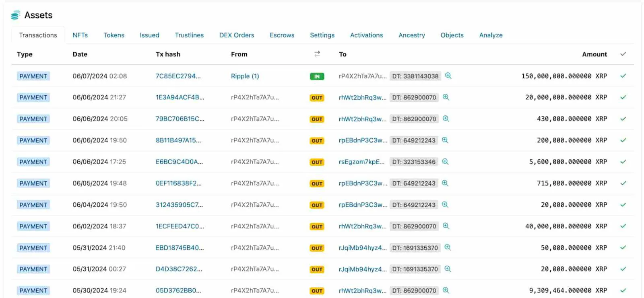Open transaction hash 8B11B497A15
This screenshot has width=644, height=298.
178,140
